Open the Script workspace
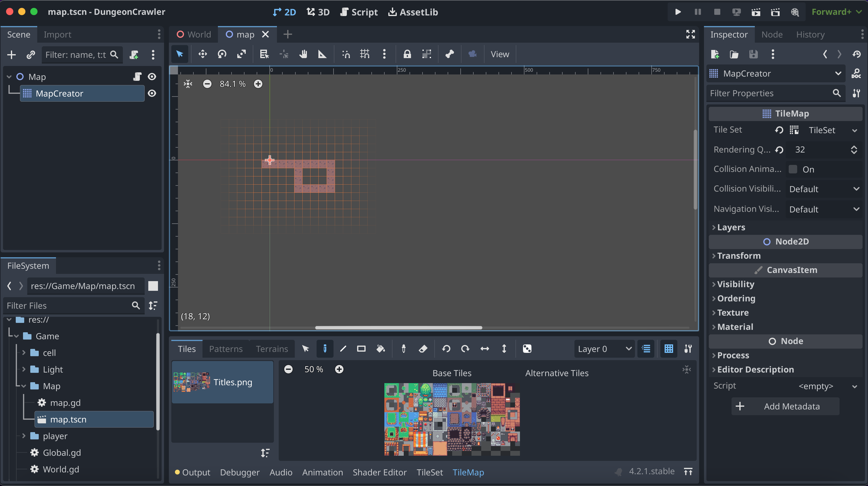The image size is (868, 486). (x=359, y=12)
